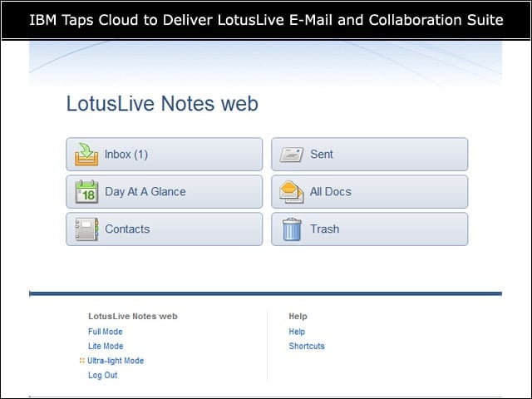Image resolution: width=532 pixels, height=399 pixels.
Task: Log Out of LotusLive Notes
Action: pos(103,375)
